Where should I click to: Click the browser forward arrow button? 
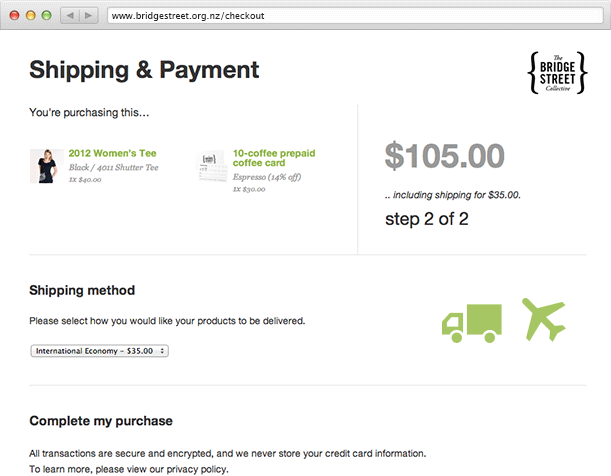click(89, 16)
